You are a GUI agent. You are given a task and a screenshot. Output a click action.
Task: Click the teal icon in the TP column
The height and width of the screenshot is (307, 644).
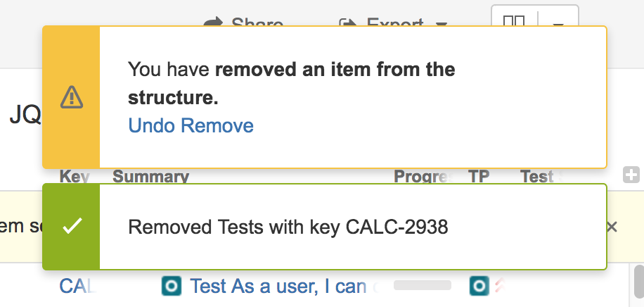point(479,286)
